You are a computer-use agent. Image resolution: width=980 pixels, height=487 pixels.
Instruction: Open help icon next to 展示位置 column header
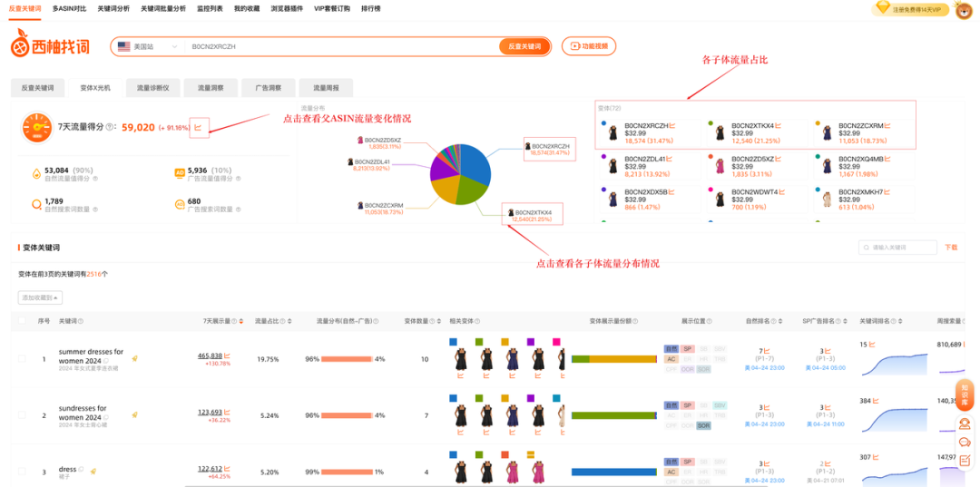click(710, 321)
